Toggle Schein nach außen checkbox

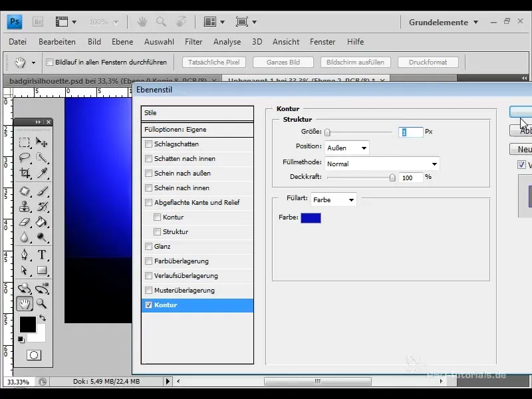click(x=148, y=173)
